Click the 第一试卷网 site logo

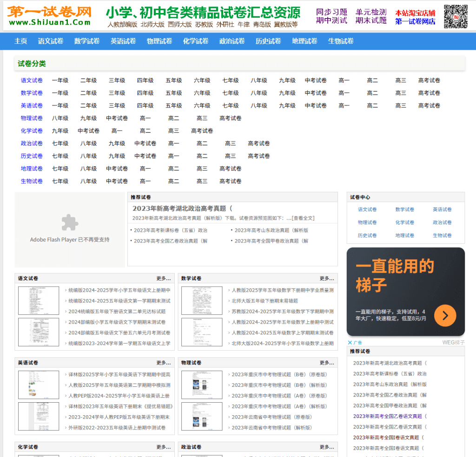pyautogui.click(x=49, y=16)
